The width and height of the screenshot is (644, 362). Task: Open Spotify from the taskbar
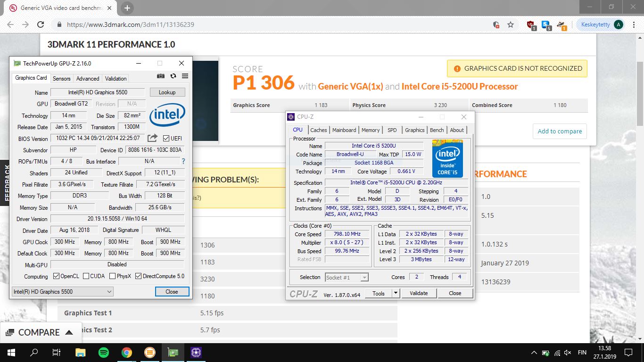click(104, 352)
